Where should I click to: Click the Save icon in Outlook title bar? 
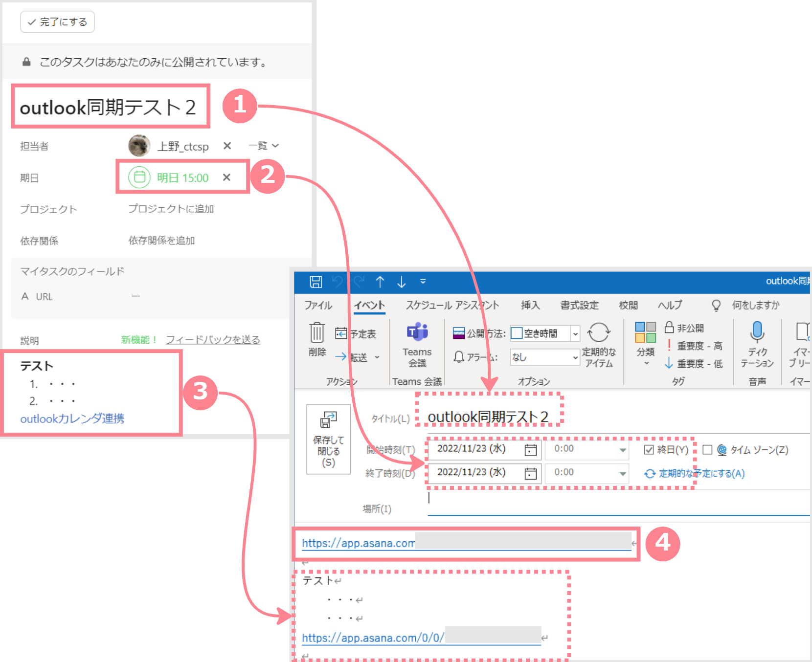click(316, 282)
